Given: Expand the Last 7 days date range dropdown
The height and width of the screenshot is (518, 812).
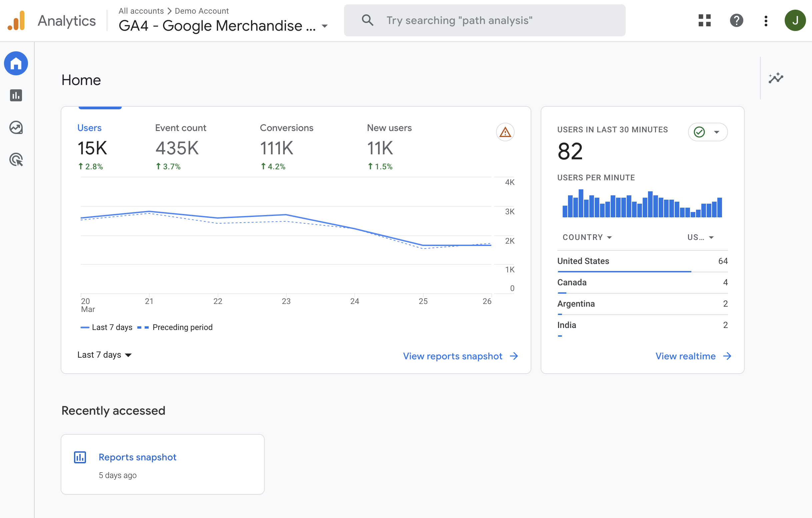Looking at the screenshot, I should (105, 355).
